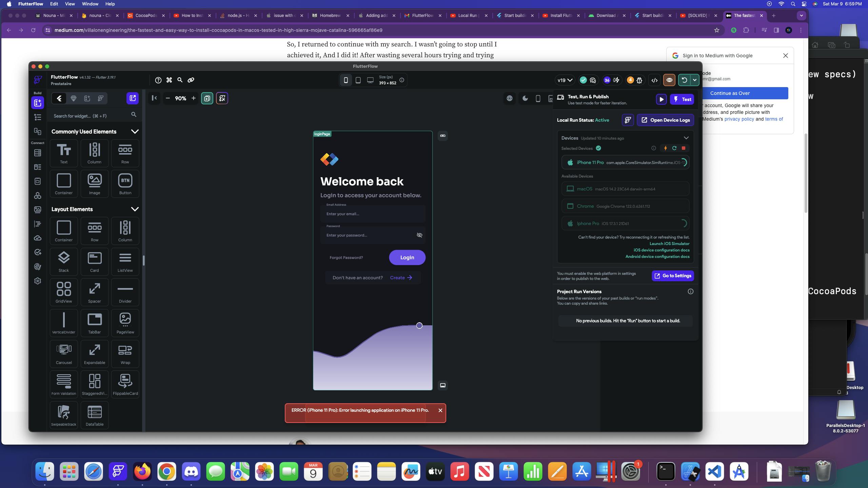The height and width of the screenshot is (488, 868).
Task: Select the tablet canvas size icon
Action: coord(358,80)
